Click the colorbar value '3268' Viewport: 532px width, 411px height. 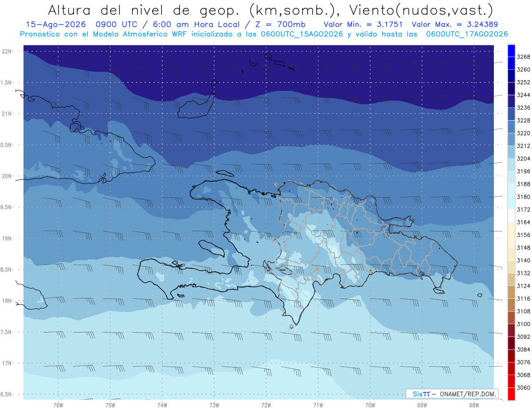[524, 57]
